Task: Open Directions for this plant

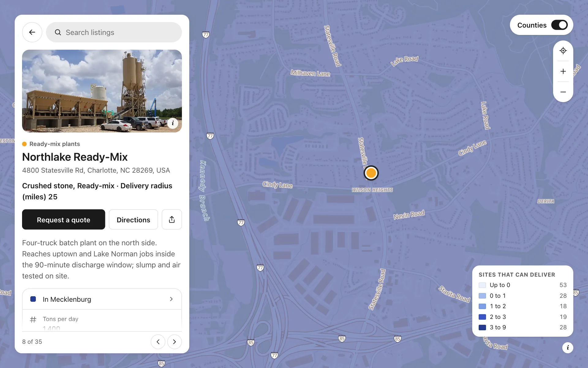Action: pos(134,220)
